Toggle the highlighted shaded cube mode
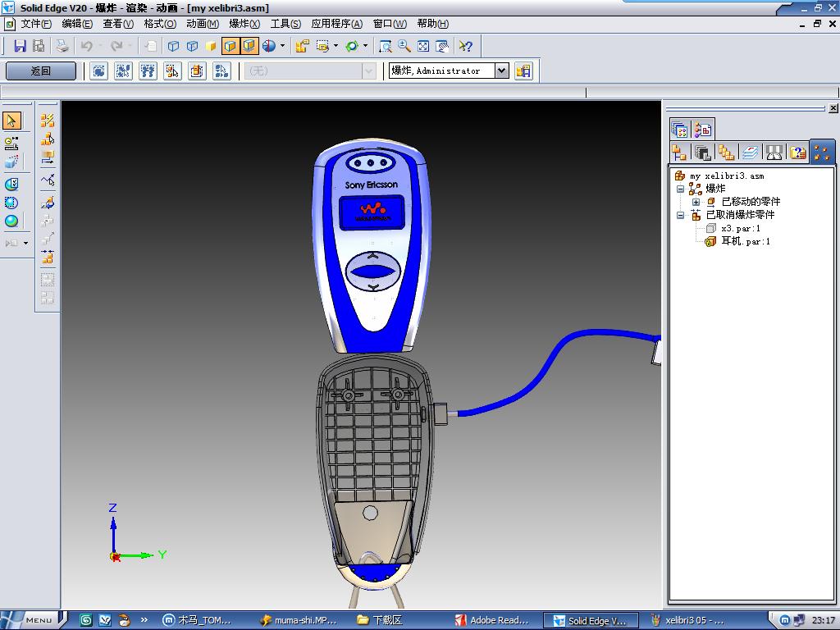This screenshot has width=840, height=630. [x=231, y=46]
